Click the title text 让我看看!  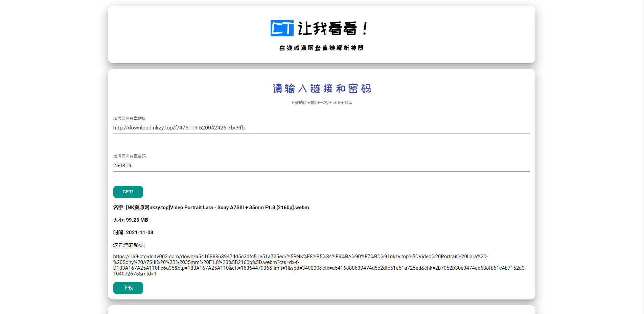tap(333, 28)
